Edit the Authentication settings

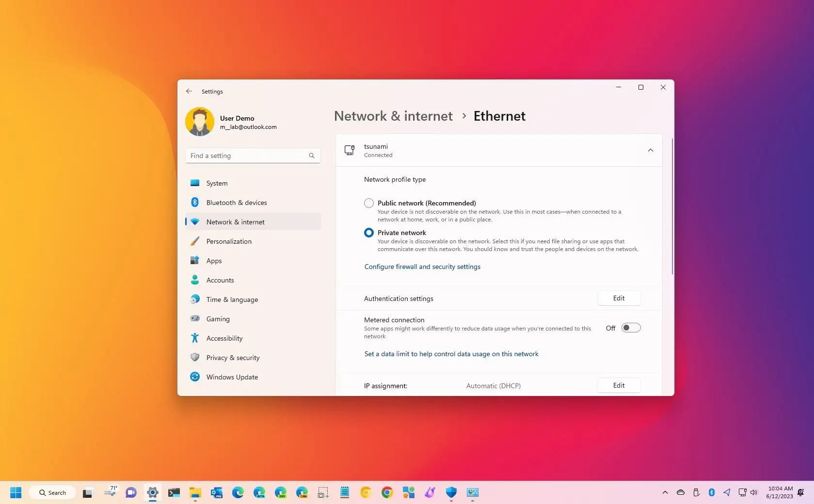tap(619, 298)
